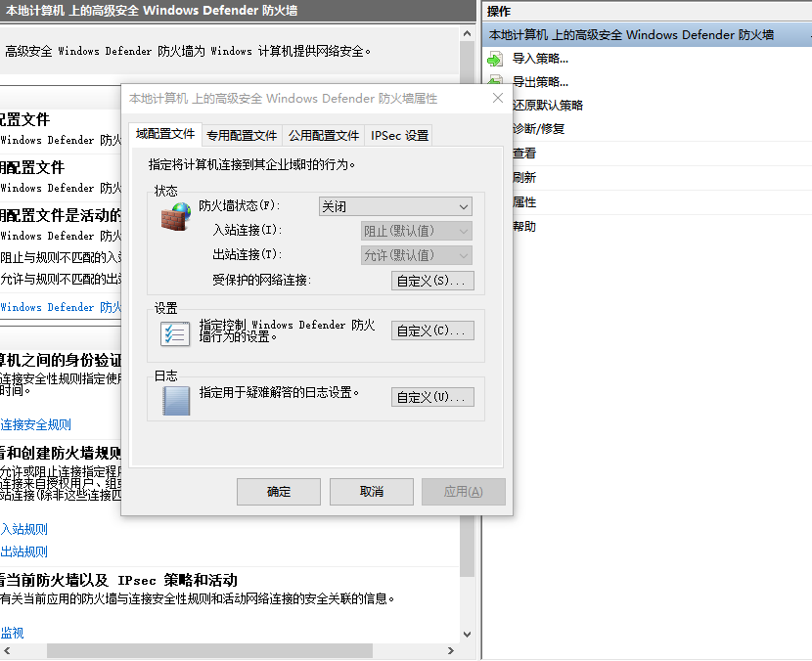The image size is (812, 661).
Task: Click the 应用(A) button
Action: (x=464, y=491)
